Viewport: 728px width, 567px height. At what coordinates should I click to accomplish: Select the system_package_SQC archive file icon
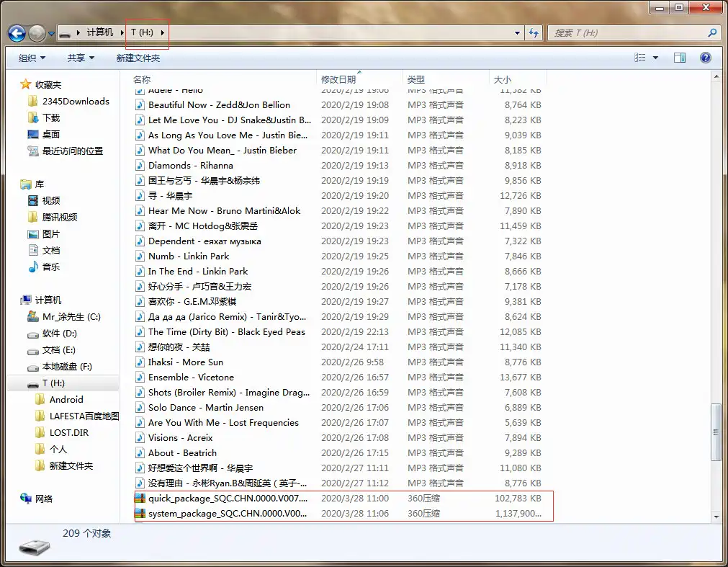(x=140, y=514)
